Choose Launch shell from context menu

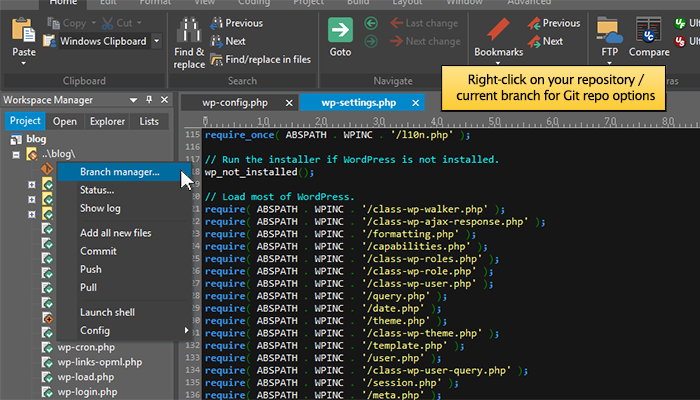(x=124, y=312)
